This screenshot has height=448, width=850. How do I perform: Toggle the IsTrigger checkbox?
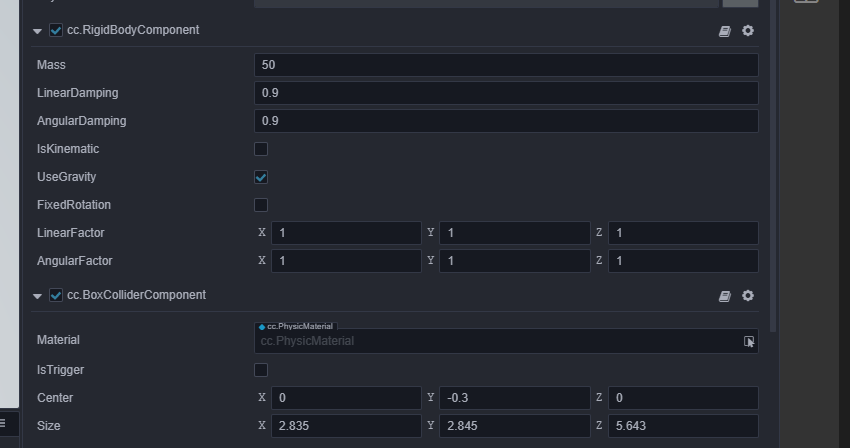(x=261, y=370)
